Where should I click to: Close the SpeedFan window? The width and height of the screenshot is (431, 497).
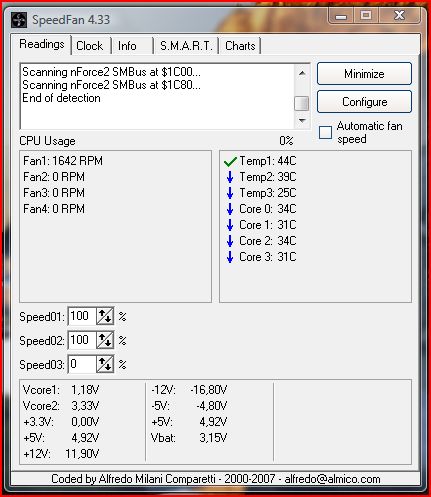point(399,15)
